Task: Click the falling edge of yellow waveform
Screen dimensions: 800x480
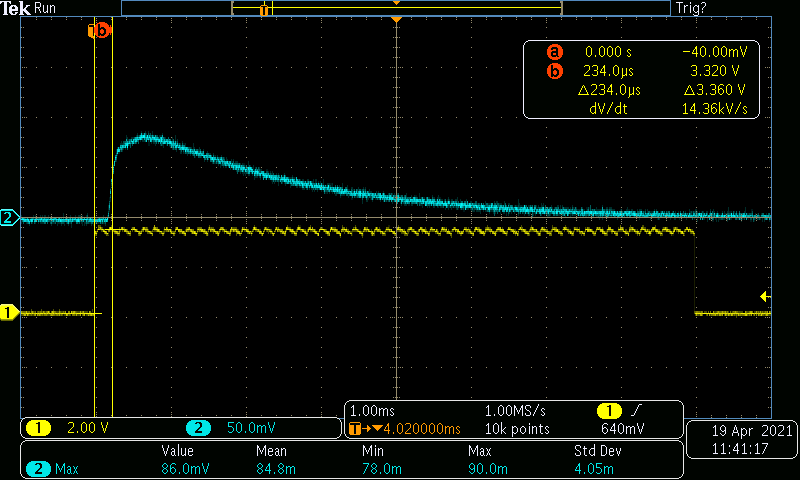Action: pos(694,272)
